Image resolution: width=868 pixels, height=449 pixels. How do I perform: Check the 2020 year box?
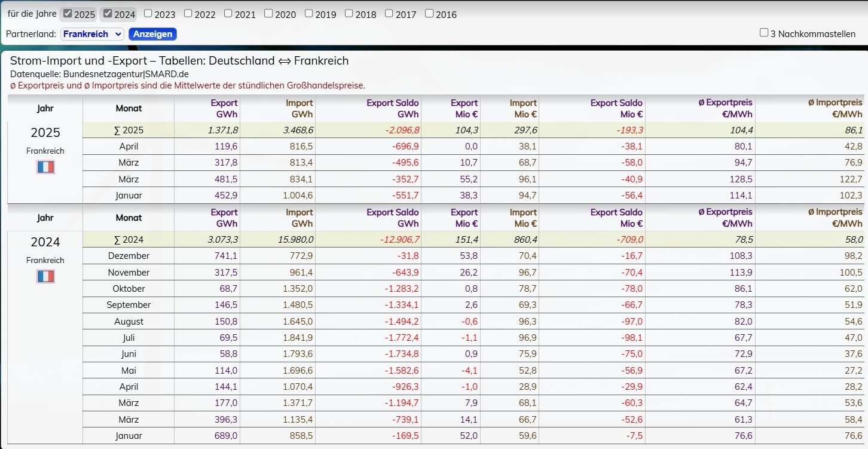[268, 14]
